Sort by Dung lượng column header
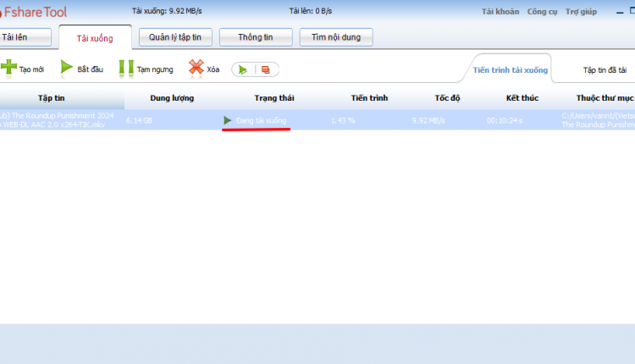This screenshot has height=364, width=635. (172, 98)
